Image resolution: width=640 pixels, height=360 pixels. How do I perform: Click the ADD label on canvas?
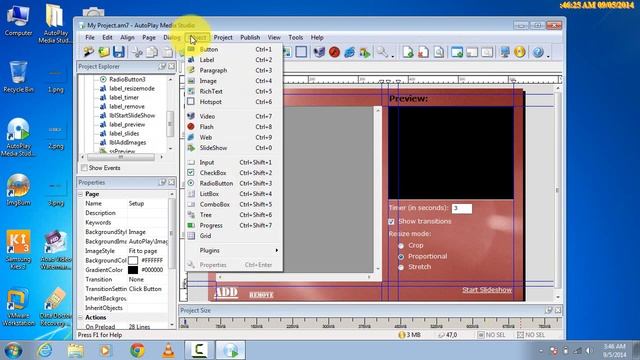[x=226, y=292]
